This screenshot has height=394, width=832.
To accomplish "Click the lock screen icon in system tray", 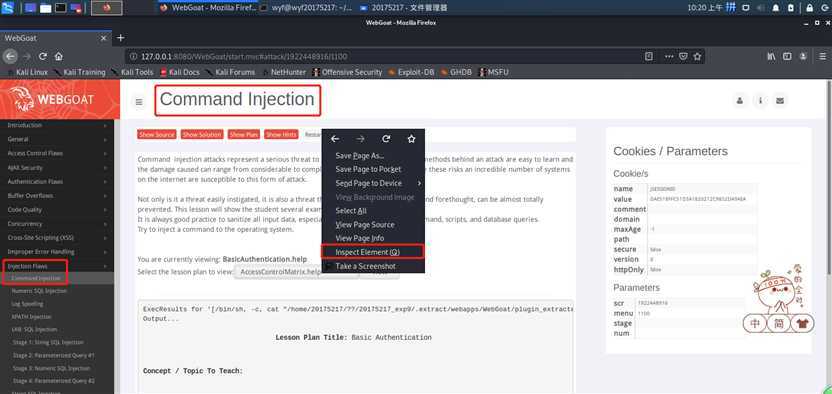I will click(x=810, y=8).
